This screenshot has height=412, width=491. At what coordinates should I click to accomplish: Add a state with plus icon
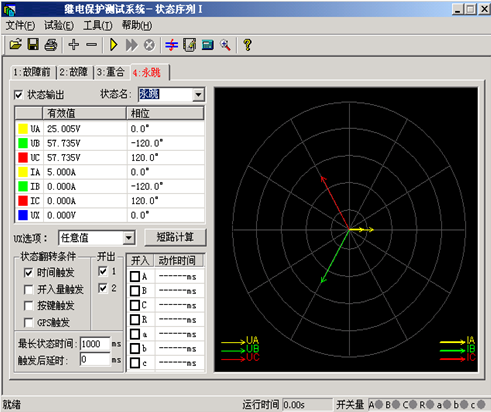pos(74,44)
